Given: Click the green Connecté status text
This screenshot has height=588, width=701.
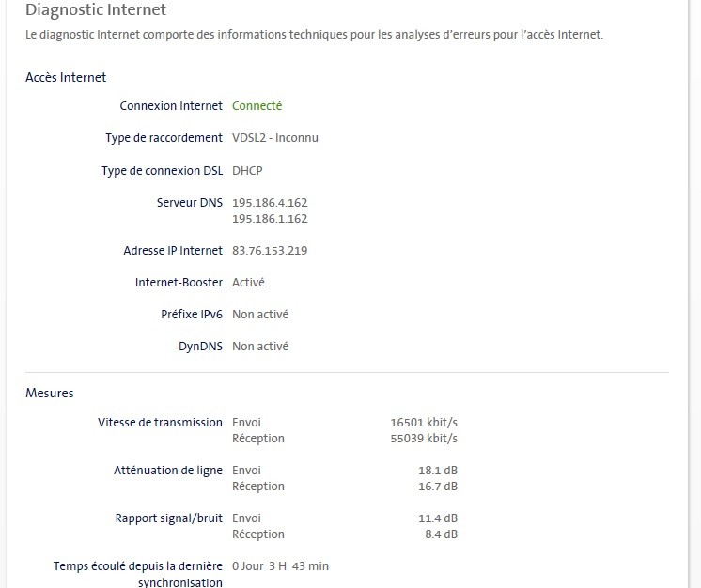Looking at the screenshot, I should pos(257,106).
